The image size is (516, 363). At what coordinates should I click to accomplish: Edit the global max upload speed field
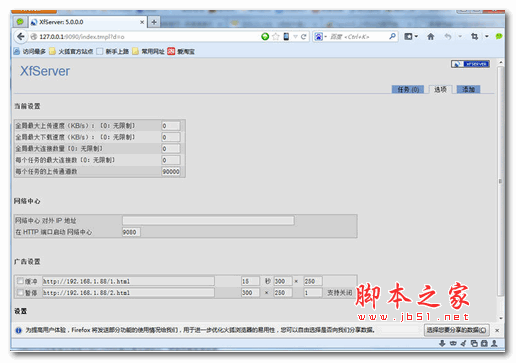point(171,126)
